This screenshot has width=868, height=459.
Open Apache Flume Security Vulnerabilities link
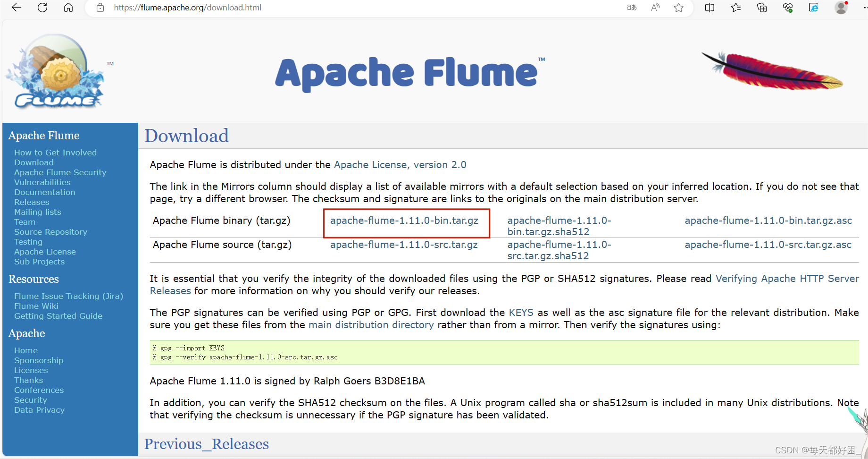[60, 178]
